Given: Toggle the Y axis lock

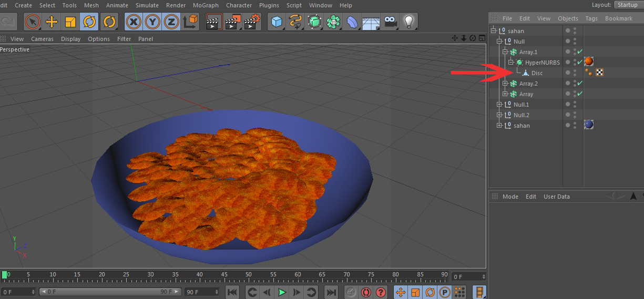Looking at the screenshot, I should [x=152, y=22].
